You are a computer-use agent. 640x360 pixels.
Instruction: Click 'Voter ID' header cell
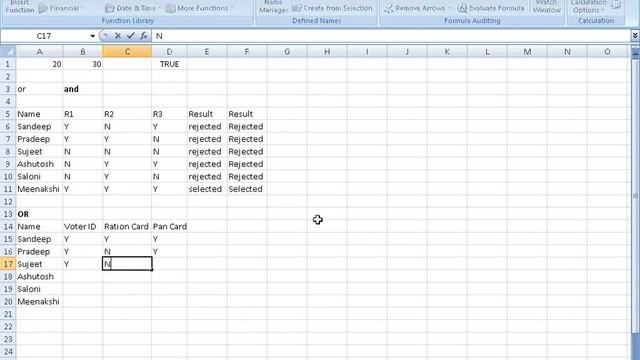point(83,227)
